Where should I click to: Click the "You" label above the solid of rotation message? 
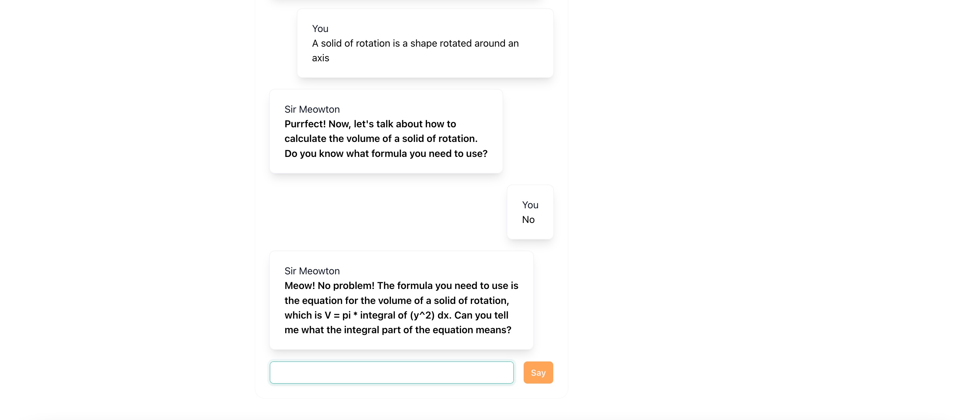320,29
